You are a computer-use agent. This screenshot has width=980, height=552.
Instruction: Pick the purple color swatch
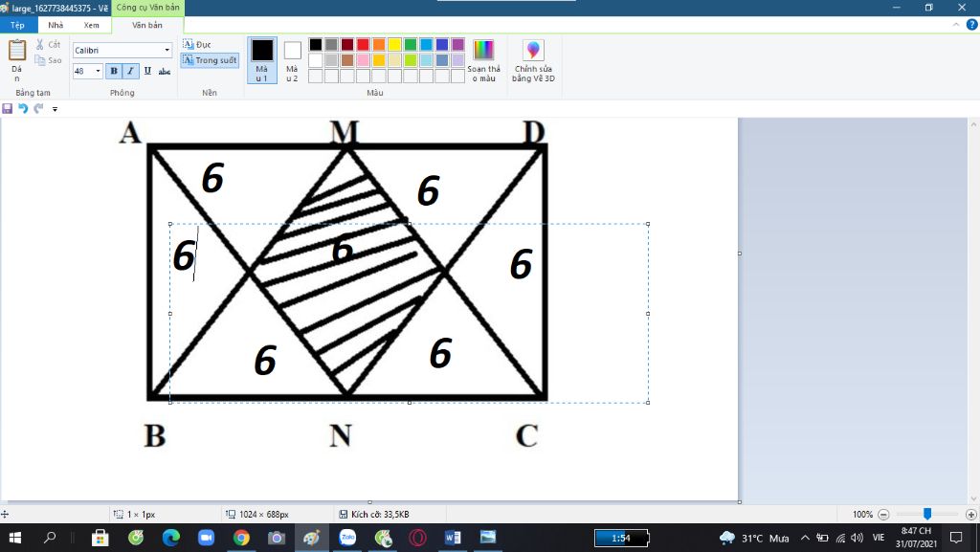pyautogui.click(x=458, y=44)
